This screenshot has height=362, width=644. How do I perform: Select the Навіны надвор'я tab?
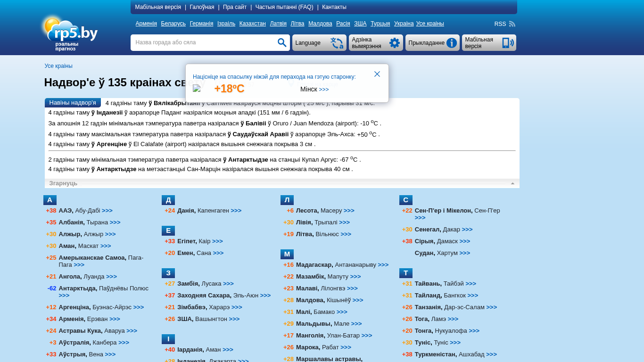click(x=73, y=103)
